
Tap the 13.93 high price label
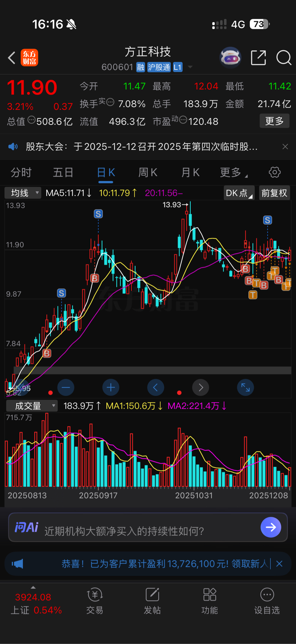click(172, 205)
